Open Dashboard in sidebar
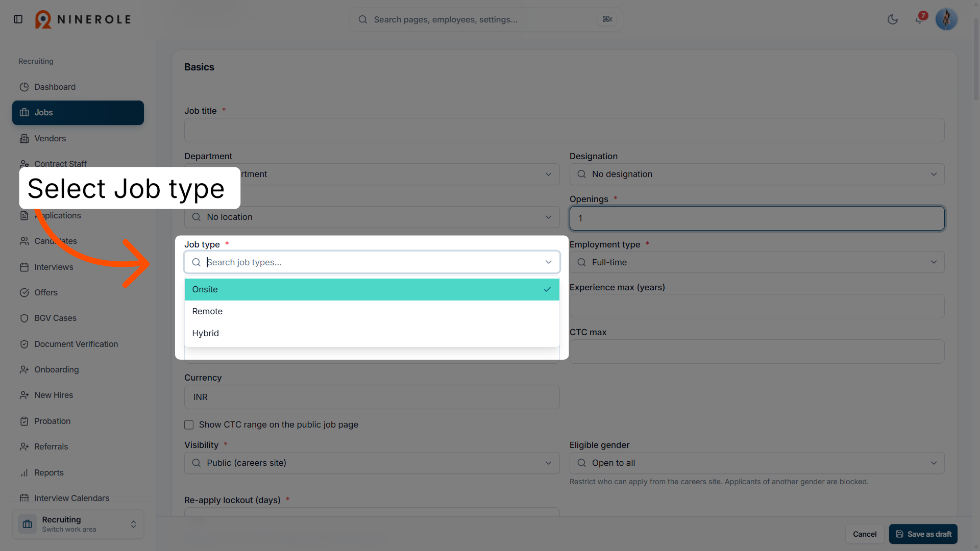The width and height of the screenshot is (980, 551). pos(78,87)
